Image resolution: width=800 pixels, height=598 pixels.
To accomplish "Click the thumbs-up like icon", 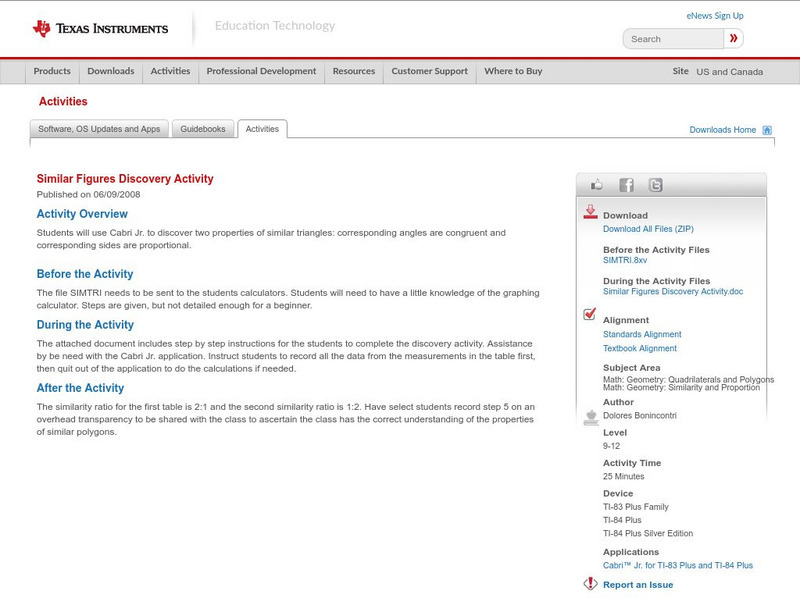I will tap(596, 185).
